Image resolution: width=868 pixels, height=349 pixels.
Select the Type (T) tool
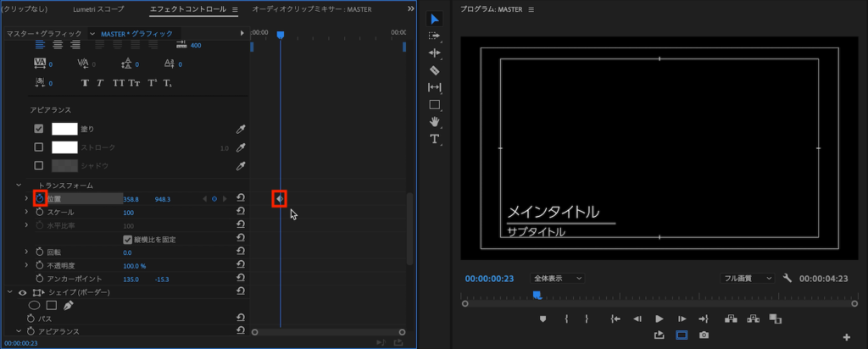[435, 139]
